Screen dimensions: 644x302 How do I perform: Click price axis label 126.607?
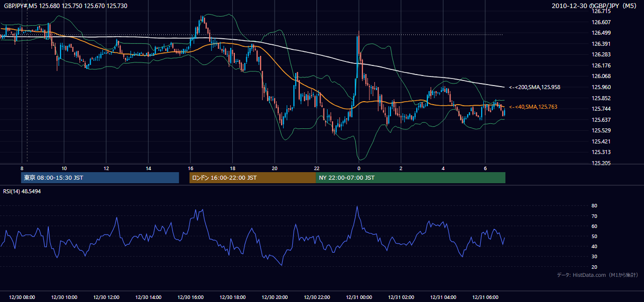click(x=601, y=22)
